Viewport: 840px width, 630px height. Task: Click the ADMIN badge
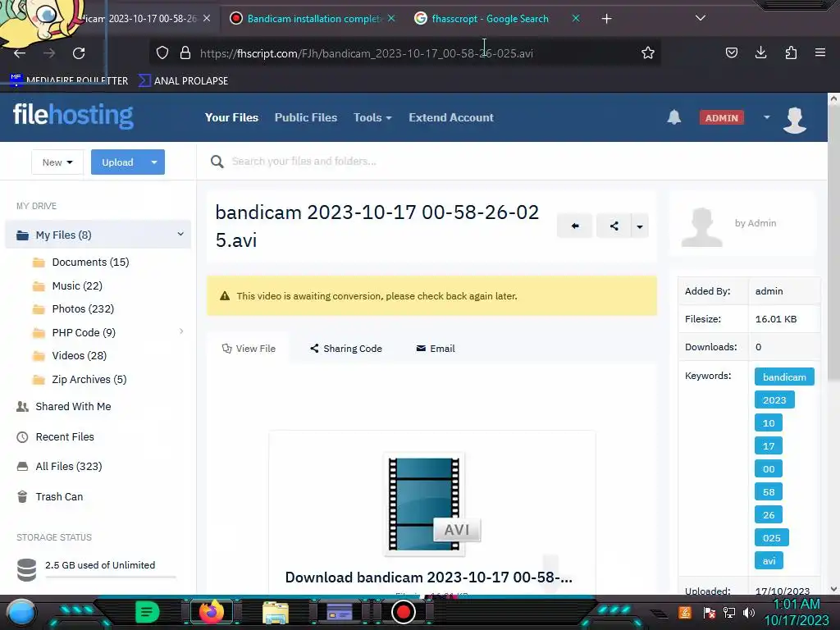[722, 117]
